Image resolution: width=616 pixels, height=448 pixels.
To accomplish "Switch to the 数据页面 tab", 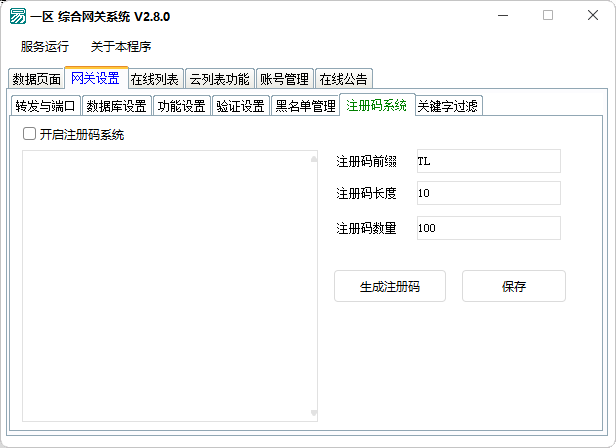I will click(36, 79).
